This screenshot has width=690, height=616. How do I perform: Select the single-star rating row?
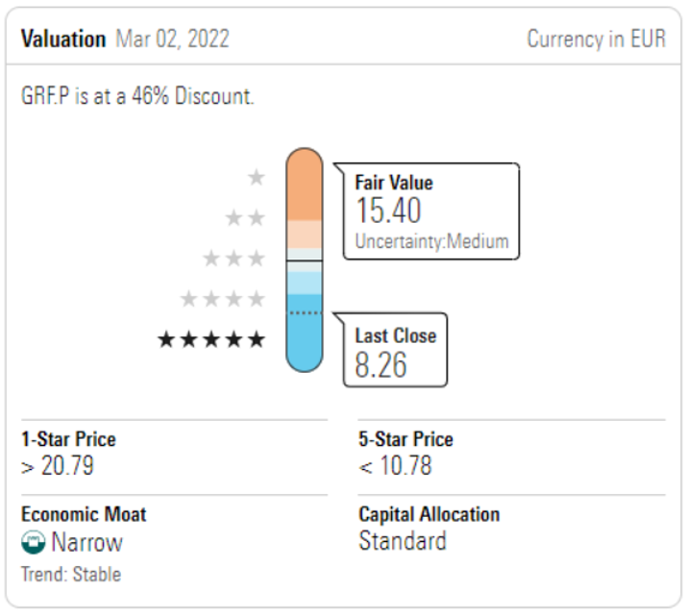click(x=256, y=178)
